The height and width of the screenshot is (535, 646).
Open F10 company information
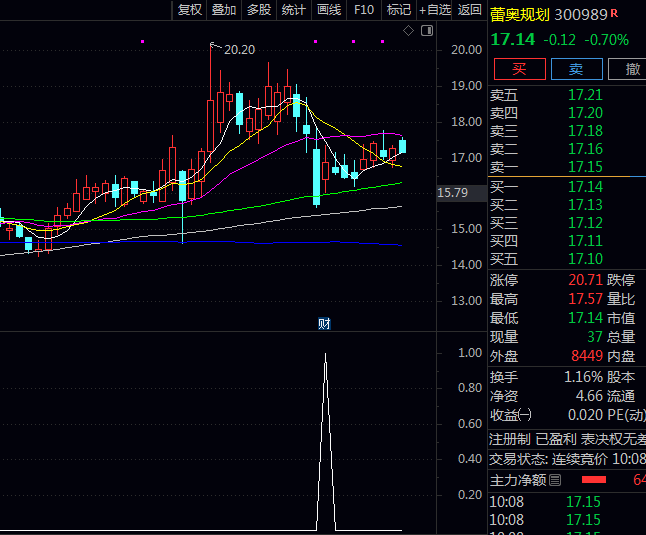[x=364, y=10]
